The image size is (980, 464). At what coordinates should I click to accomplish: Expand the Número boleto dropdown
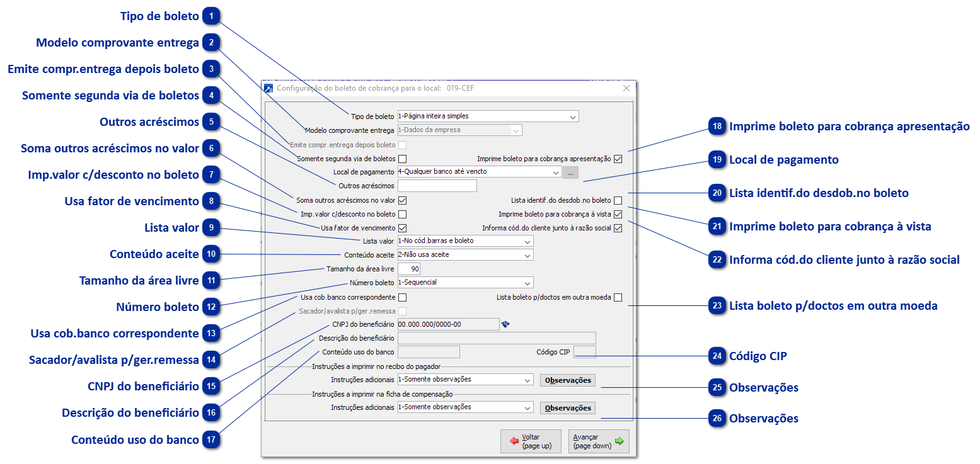coord(529,282)
